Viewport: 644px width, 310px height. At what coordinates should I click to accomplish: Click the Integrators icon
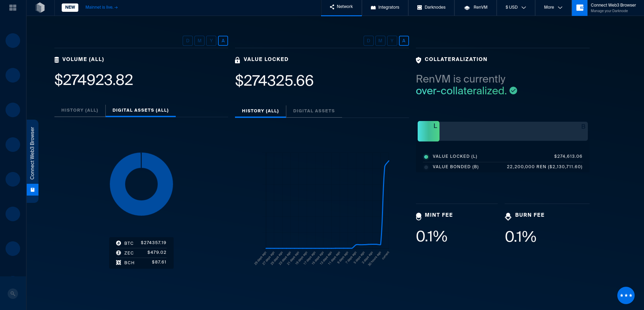(373, 7)
